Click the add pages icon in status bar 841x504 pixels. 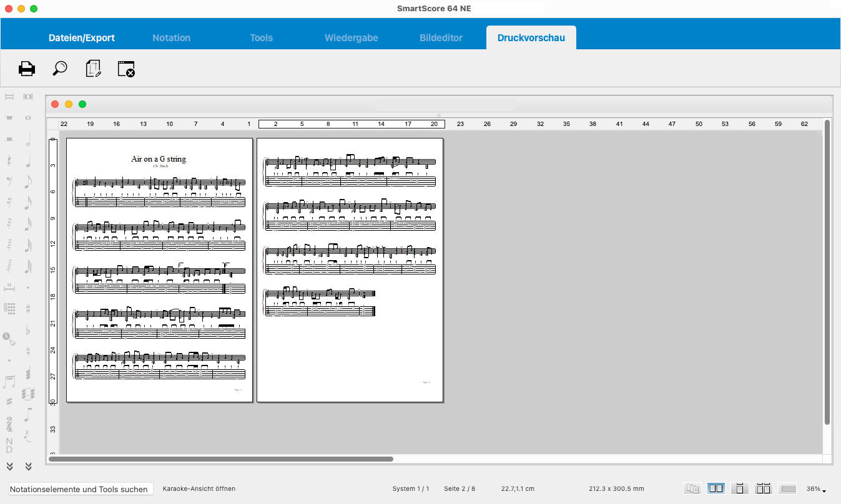pos(692,488)
